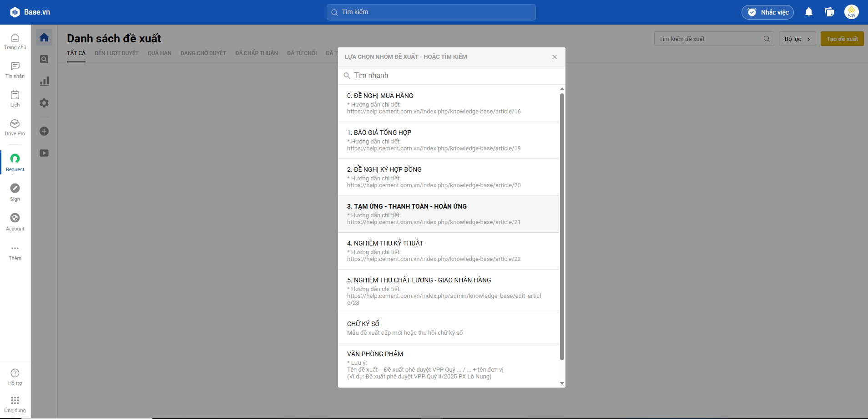The height and width of the screenshot is (419, 868).
Task: Open the notifications bell icon
Action: (x=808, y=12)
